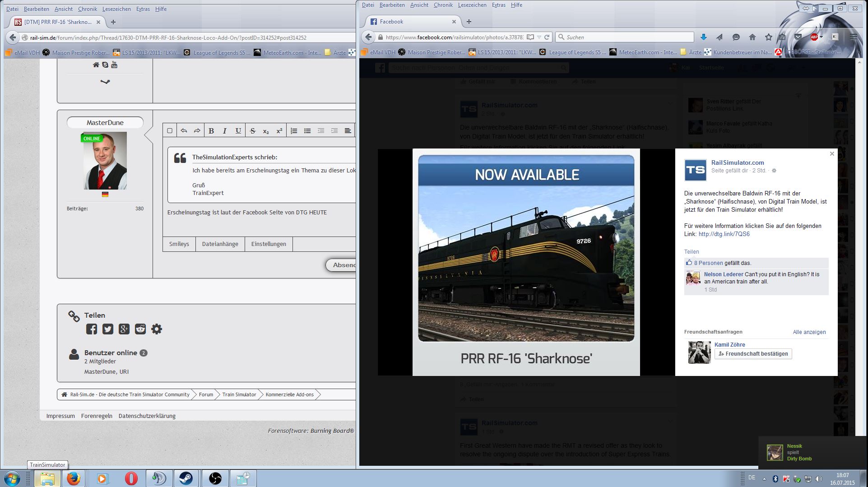The height and width of the screenshot is (487, 868).
Task: Insert a bulleted list in forum editor
Action: (307, 131)
